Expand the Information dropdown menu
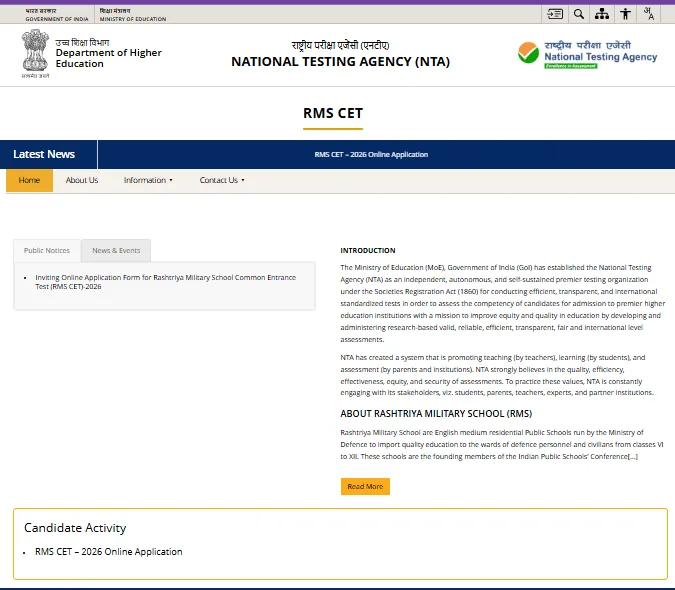The height and width of the screenshot is (590, 675). [x=148, y=180]
